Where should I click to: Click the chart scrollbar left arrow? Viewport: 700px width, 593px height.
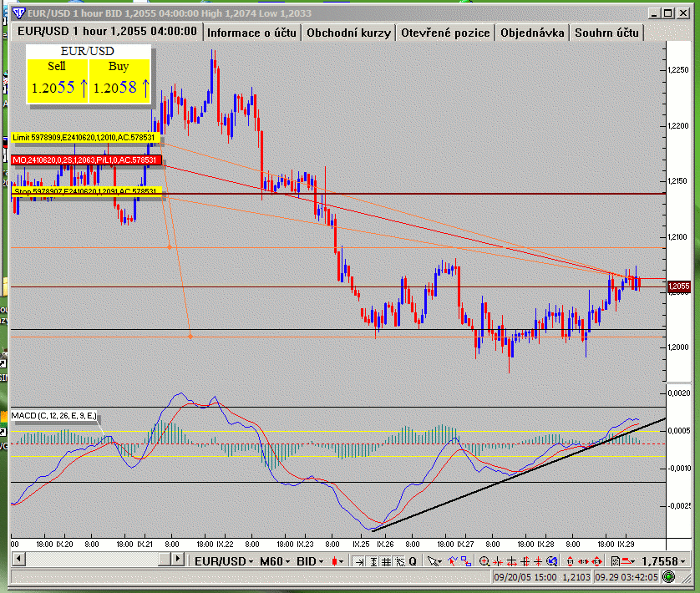18,559
